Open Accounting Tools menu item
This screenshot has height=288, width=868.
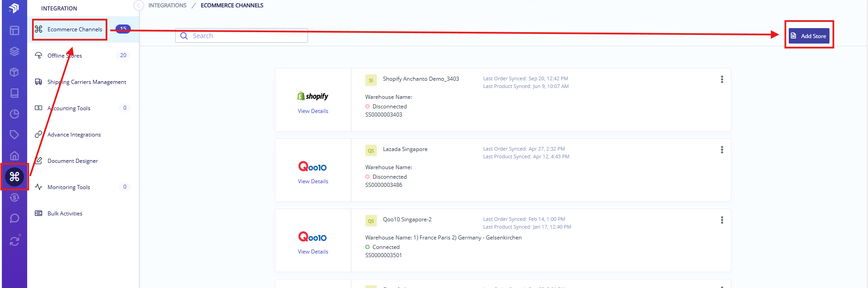83,108
